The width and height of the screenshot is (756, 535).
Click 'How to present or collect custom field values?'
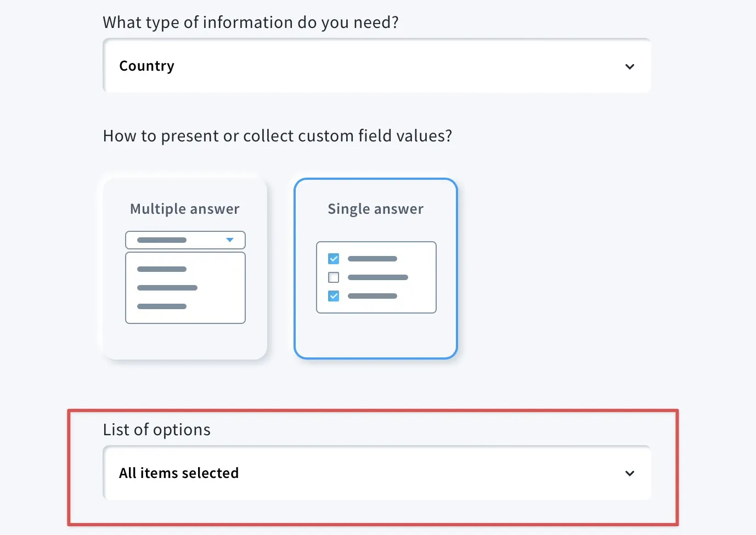coord(278,136)
